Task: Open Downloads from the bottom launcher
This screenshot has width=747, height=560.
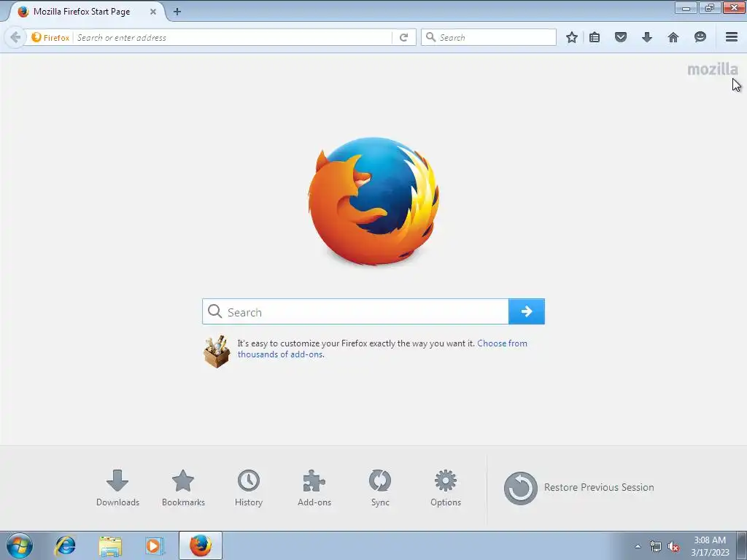Action: (x=117, y=488)
